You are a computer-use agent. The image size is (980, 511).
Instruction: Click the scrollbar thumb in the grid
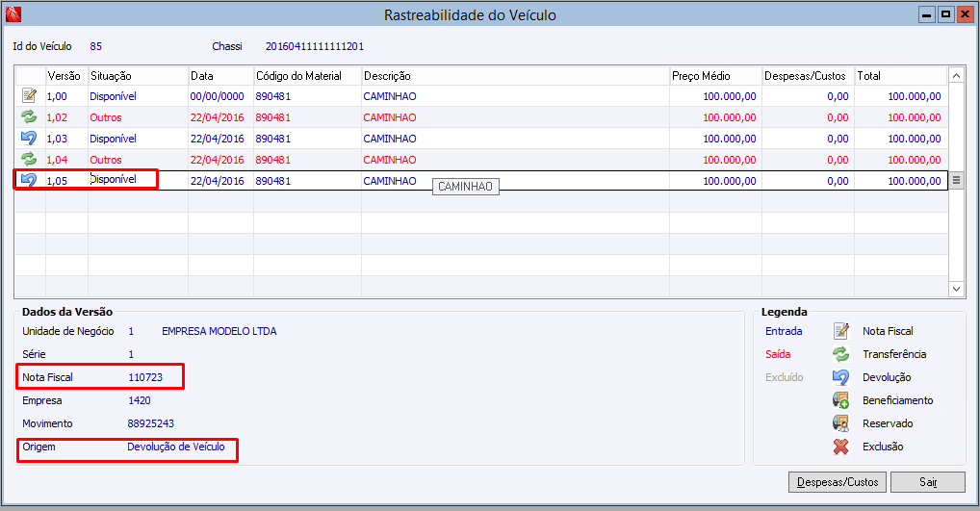point(956,181)
